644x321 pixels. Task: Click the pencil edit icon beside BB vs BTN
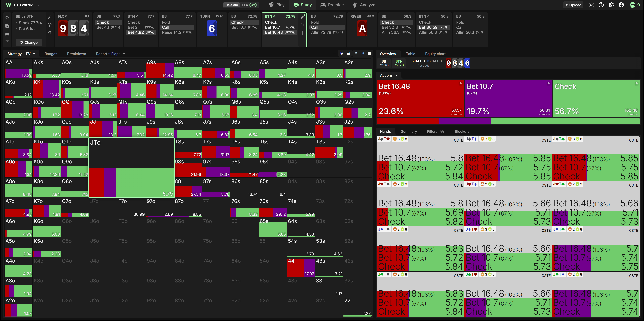tap(50, 17)
